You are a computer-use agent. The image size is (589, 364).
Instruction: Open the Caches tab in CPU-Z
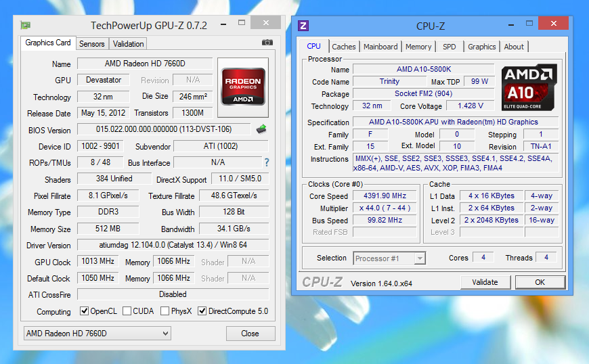[343, 47]
